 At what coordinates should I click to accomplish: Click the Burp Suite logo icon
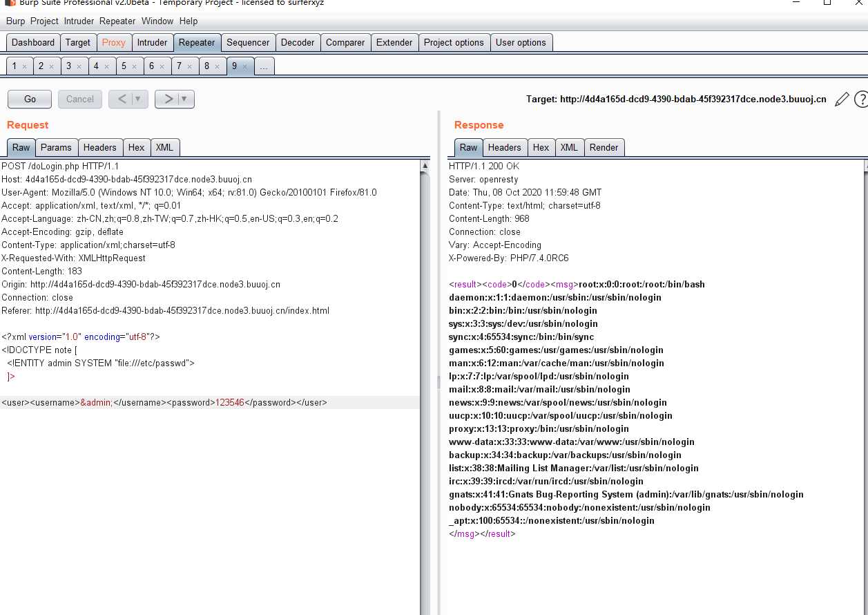coord(10,3)
